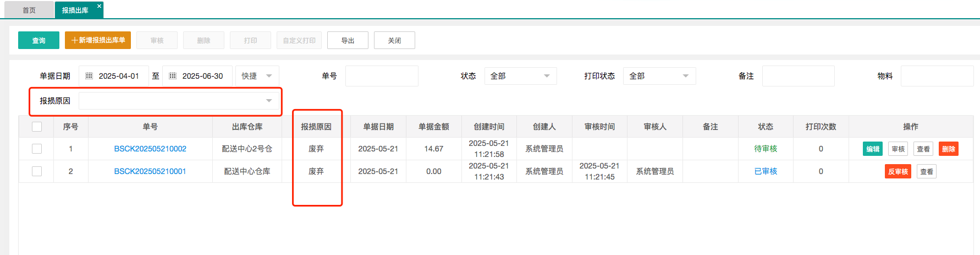Screen dimensions: 980x255
Task: Click 新增报损出库单 plus button
Action: click(98, 40)
